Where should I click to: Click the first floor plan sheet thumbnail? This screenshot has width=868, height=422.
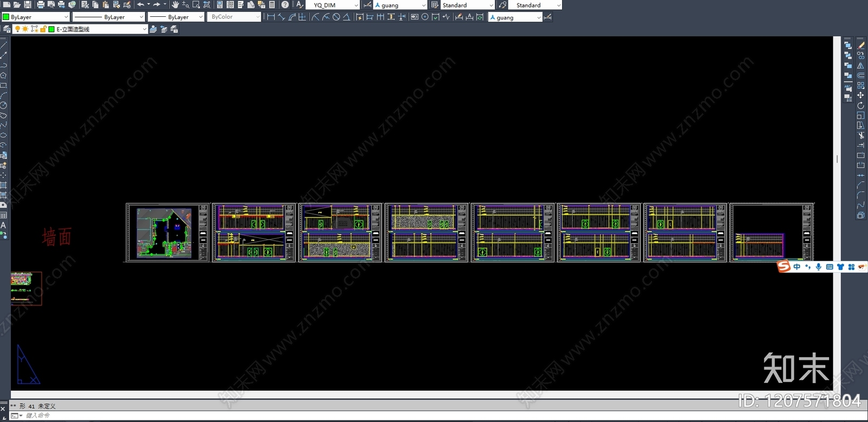click(168, 232)
